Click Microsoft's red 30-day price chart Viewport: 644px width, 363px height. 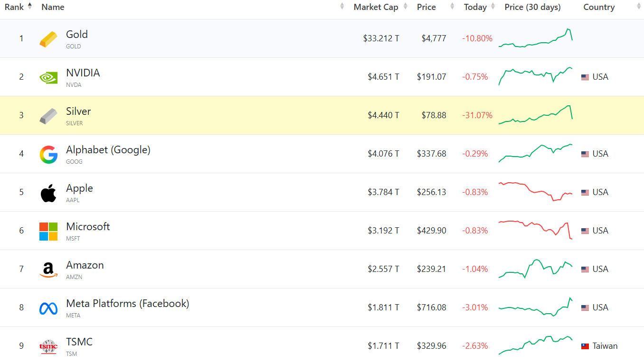pos(535,230)
